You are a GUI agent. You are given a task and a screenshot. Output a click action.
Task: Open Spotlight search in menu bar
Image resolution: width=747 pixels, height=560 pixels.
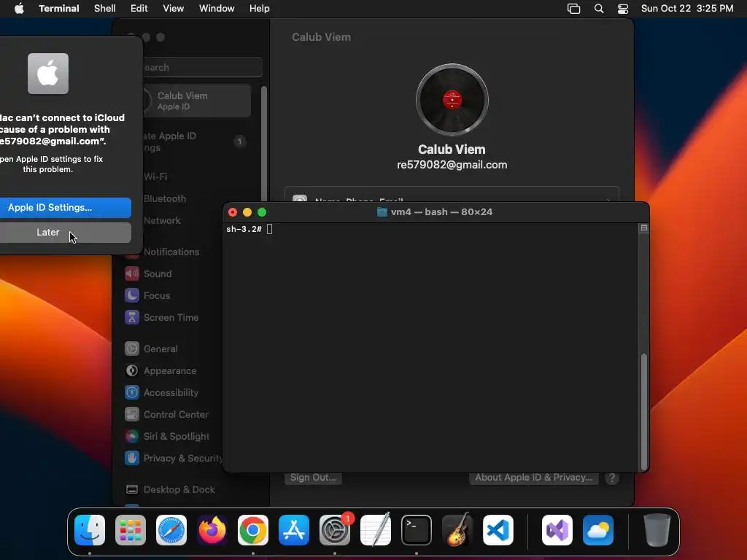coord(599,9)
